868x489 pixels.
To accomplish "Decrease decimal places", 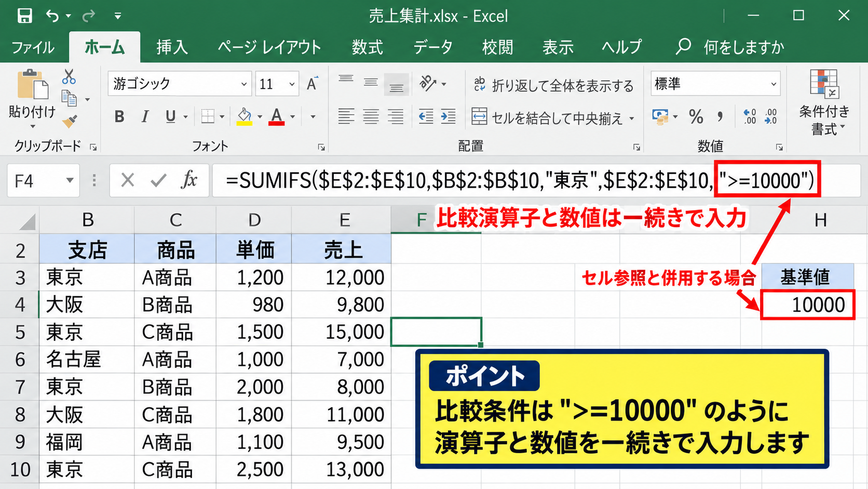I will [771, 116].
